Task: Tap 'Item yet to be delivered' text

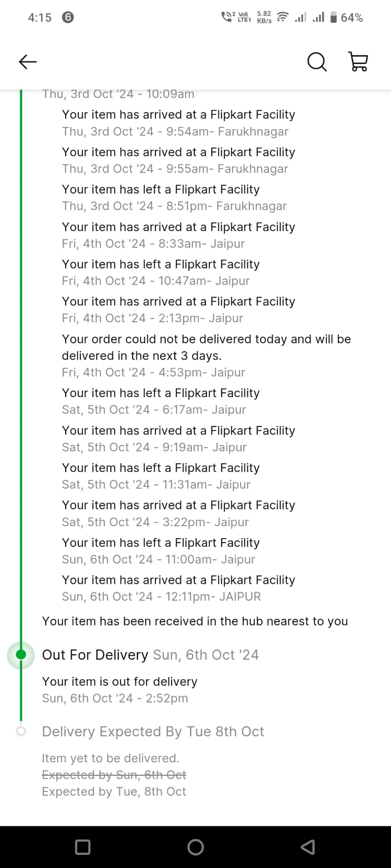Action: point(110,758)
